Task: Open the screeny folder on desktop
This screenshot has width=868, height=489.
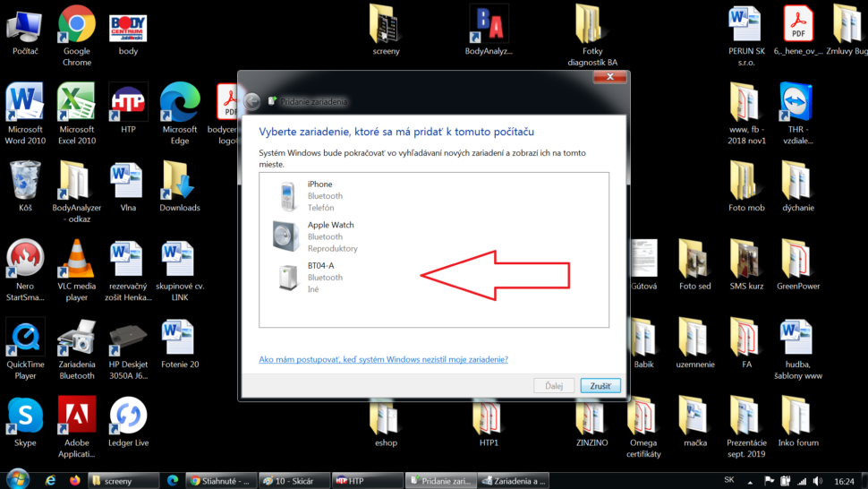Action: coord(386,30)
